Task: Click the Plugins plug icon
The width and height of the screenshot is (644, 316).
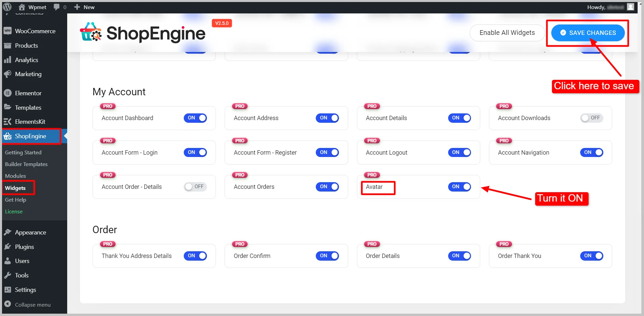Action: click(x=8, y=247)
